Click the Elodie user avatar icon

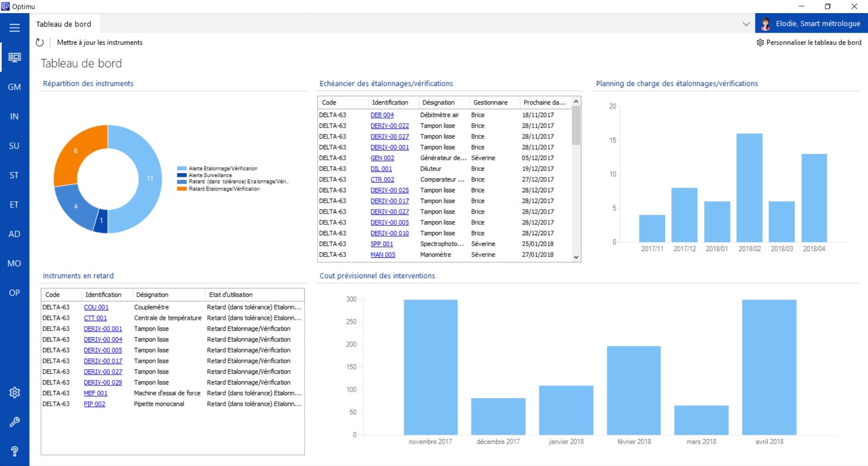point(766,24)
